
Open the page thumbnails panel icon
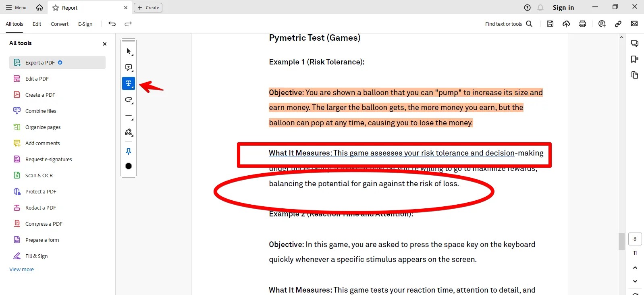coord(634,75)
